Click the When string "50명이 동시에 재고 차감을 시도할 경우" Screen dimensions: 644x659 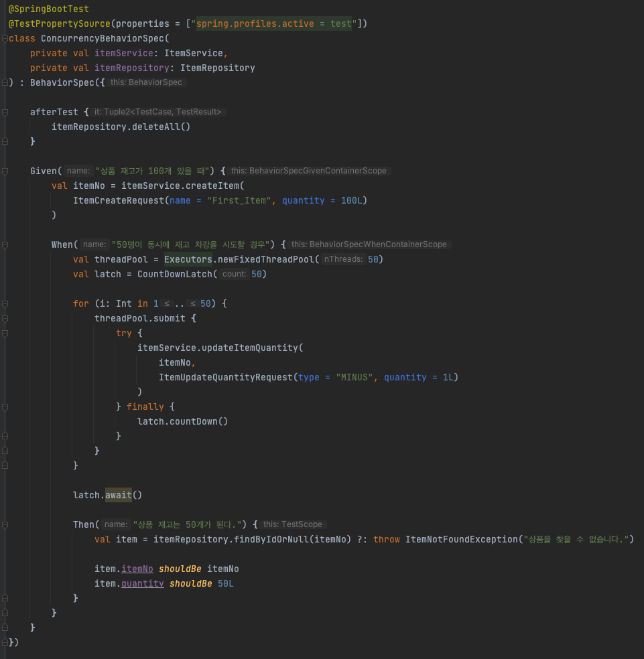190,244
